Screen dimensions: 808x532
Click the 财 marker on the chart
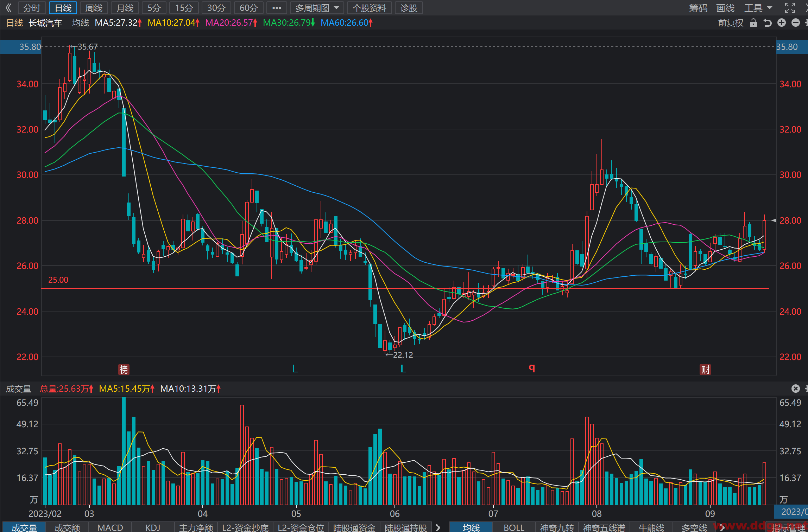coord(705,369)
